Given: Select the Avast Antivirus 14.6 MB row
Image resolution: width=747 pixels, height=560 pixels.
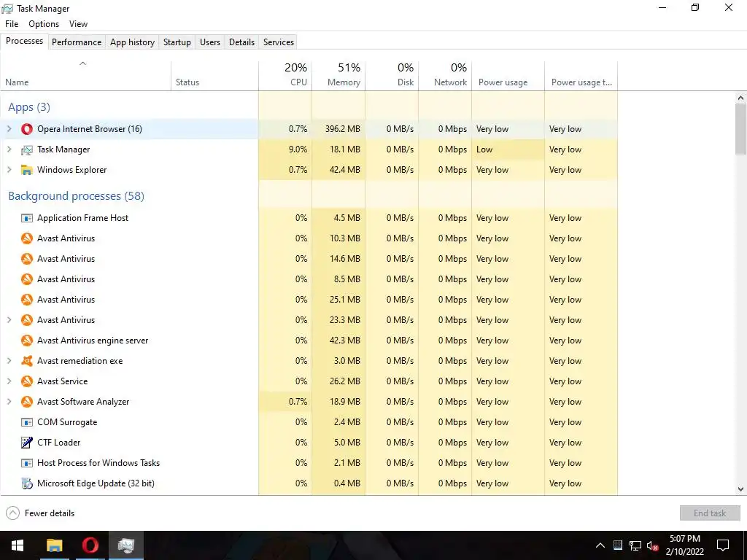Looking at the screenshot, I should (309, 259).
